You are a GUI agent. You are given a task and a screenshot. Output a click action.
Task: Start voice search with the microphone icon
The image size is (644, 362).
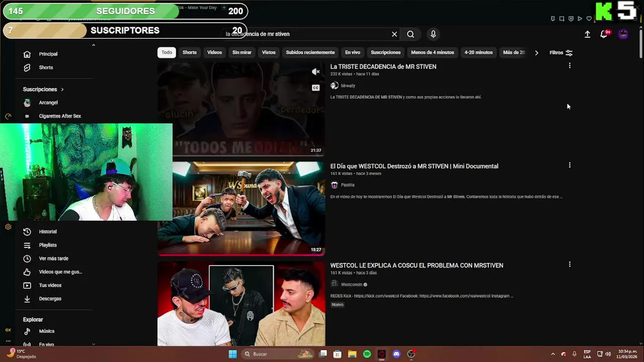[x=433, y=34]
